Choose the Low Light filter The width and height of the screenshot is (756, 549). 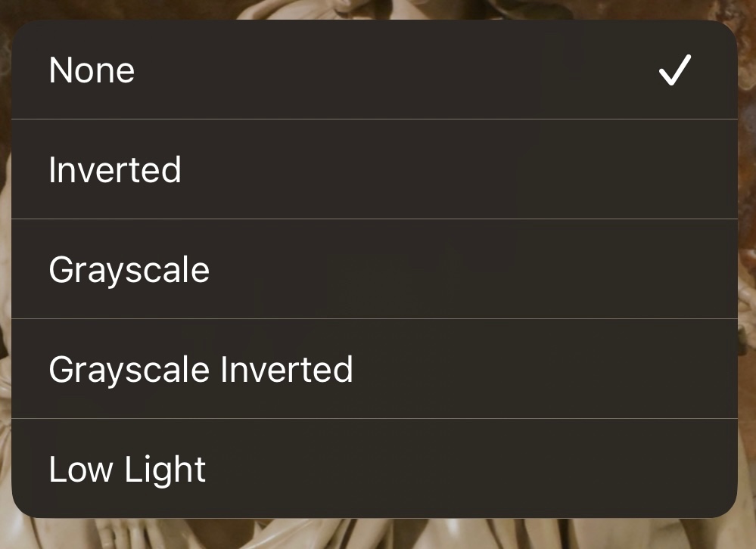pyautogui.click(x=374, y=468)
